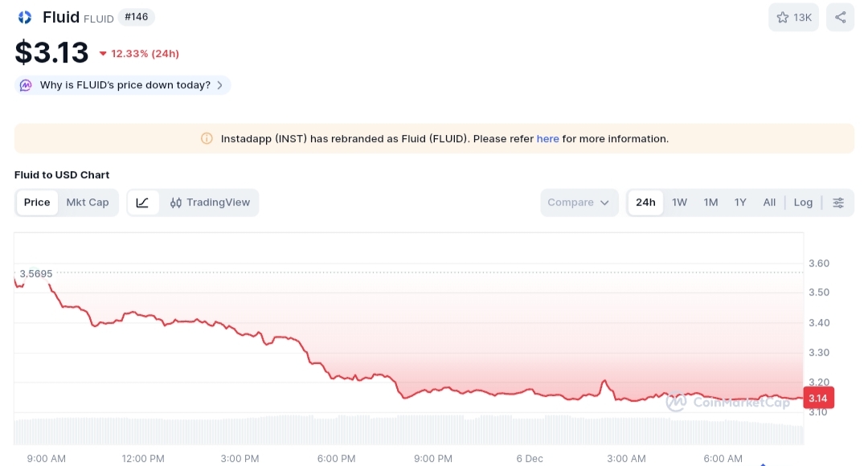The height and width of the screenshot is (466, 868).
Task: Add Fluid to watchlist via star button
Action: tap(793, 17)
